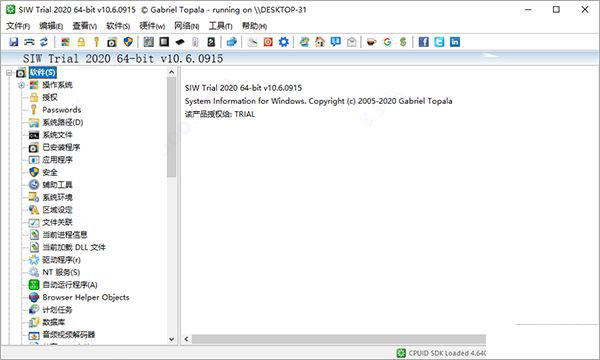Screen dimensions: 600x360
Task: Select the 文件关联 tree item
Action: (x=57, y=222)
